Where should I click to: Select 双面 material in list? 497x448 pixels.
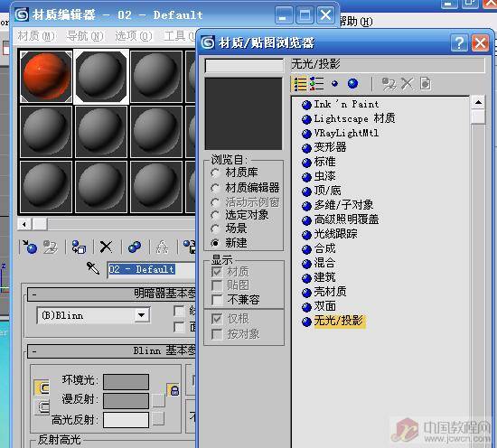pyautogui.click(x=324, y=306)
